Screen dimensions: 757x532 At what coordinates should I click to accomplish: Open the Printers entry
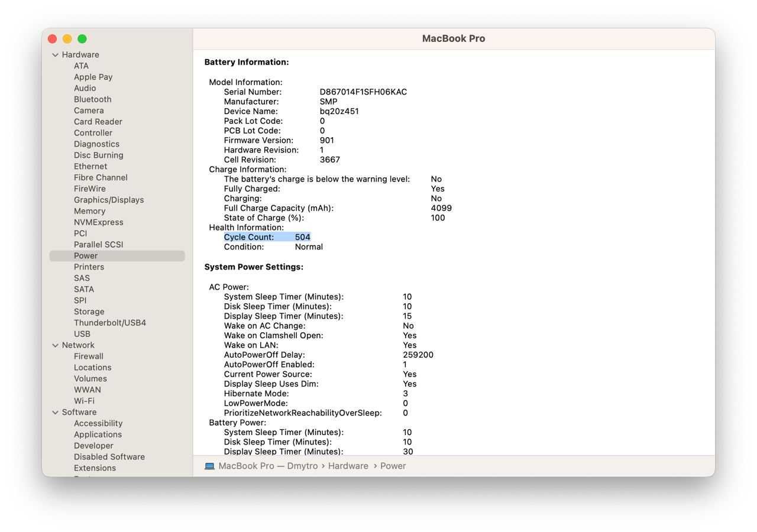click(x=89, y=267)
